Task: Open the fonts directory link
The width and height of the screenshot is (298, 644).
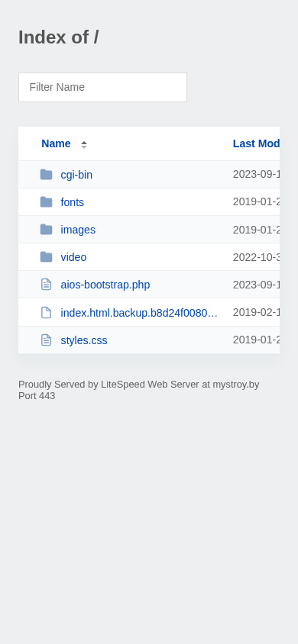Action: [x=73, y=202]
